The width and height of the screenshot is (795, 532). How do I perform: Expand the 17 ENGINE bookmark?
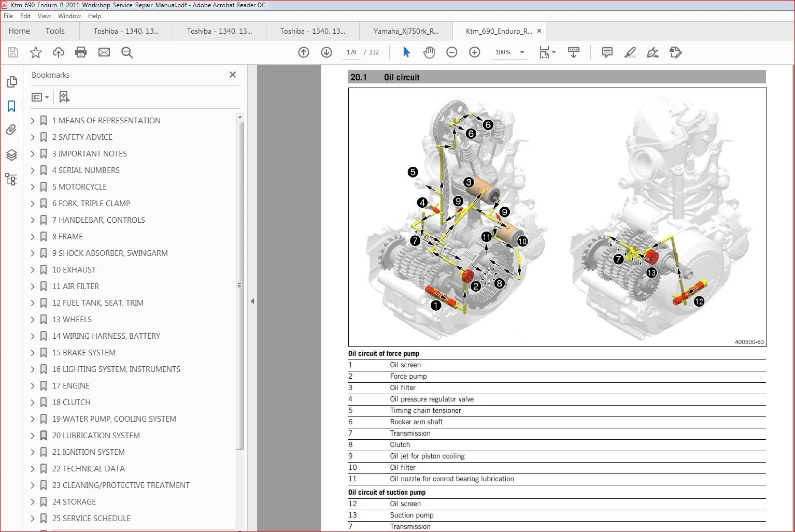coord(33,386)
